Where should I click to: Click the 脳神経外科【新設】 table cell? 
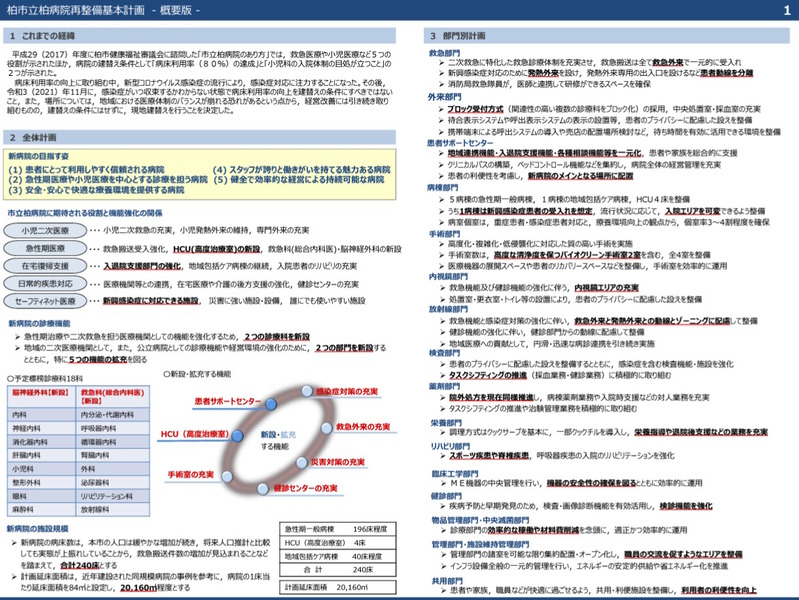pyautogui.click(x=42, y=397)
